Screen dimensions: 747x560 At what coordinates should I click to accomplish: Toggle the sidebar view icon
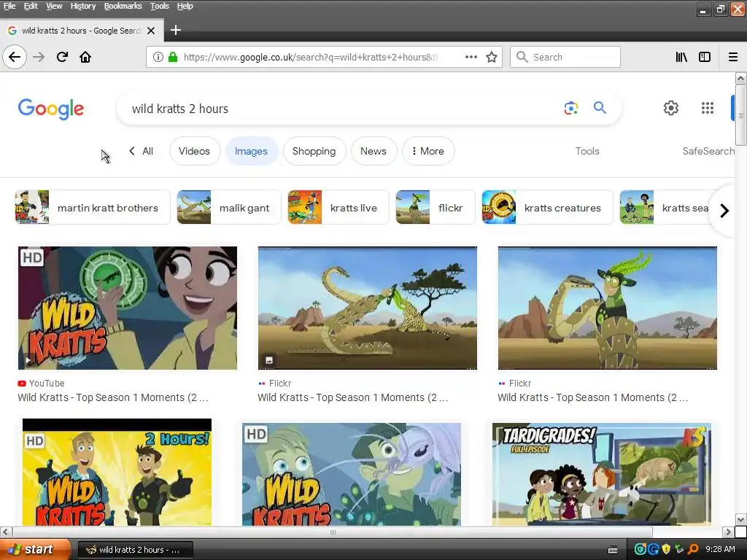coord(705,57)
